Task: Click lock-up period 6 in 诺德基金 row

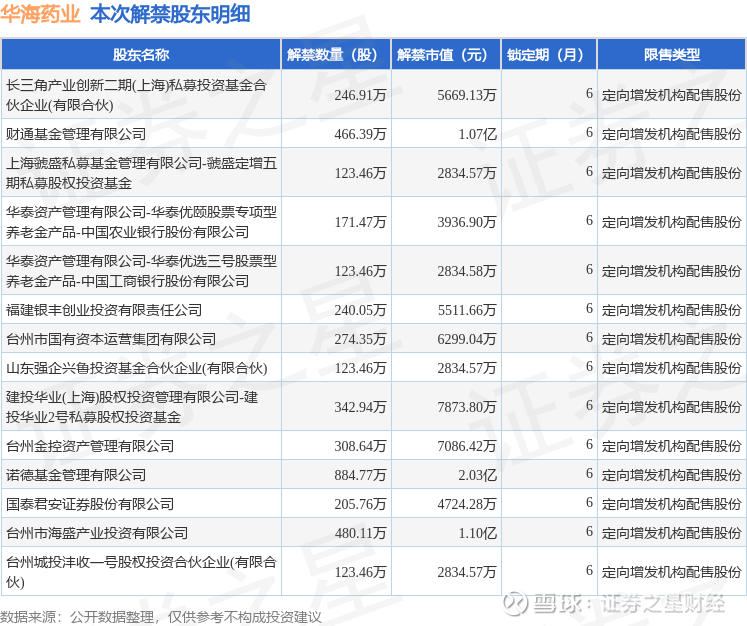Action: 589,474
